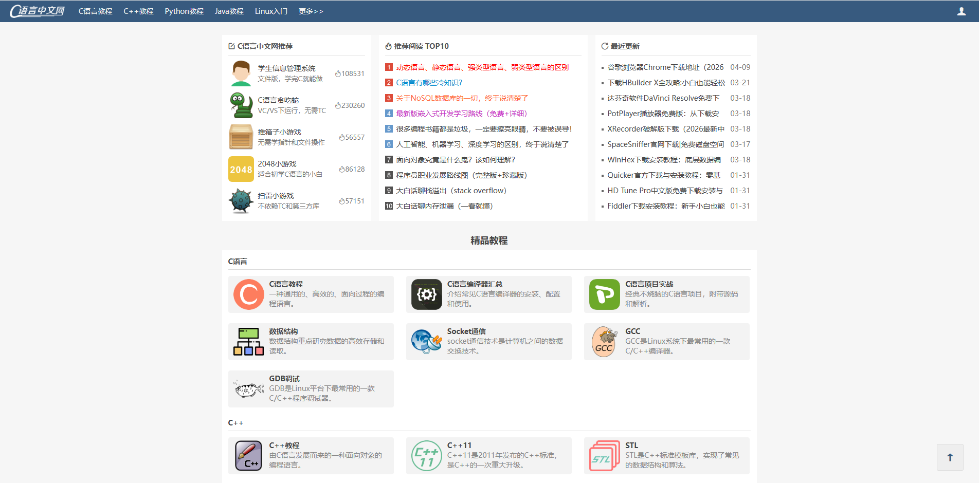Open the 2048小游戏 yellow tile icon
Screen dimensions: 980x483
pyautogui.click(x=241, y=169)
